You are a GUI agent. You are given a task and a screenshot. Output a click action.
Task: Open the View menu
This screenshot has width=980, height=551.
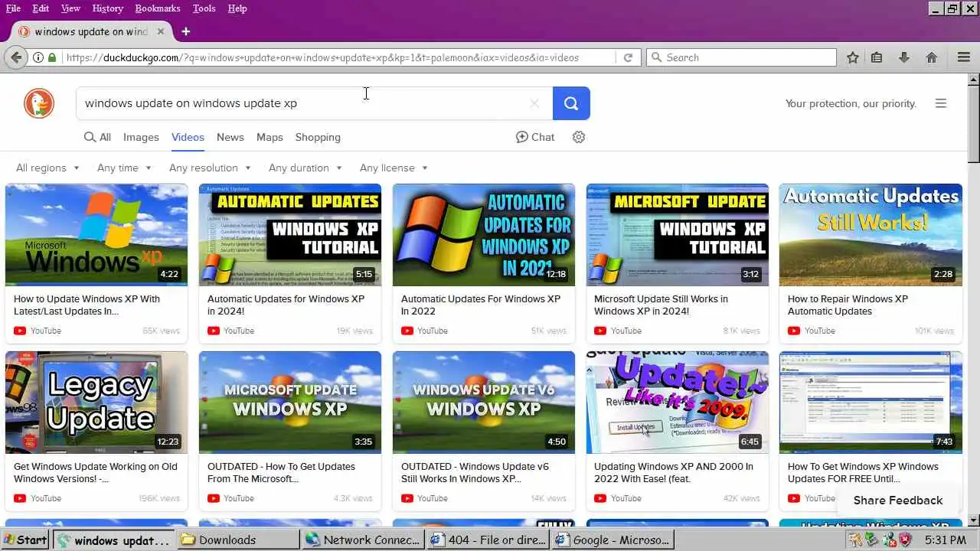coord(70,8)
